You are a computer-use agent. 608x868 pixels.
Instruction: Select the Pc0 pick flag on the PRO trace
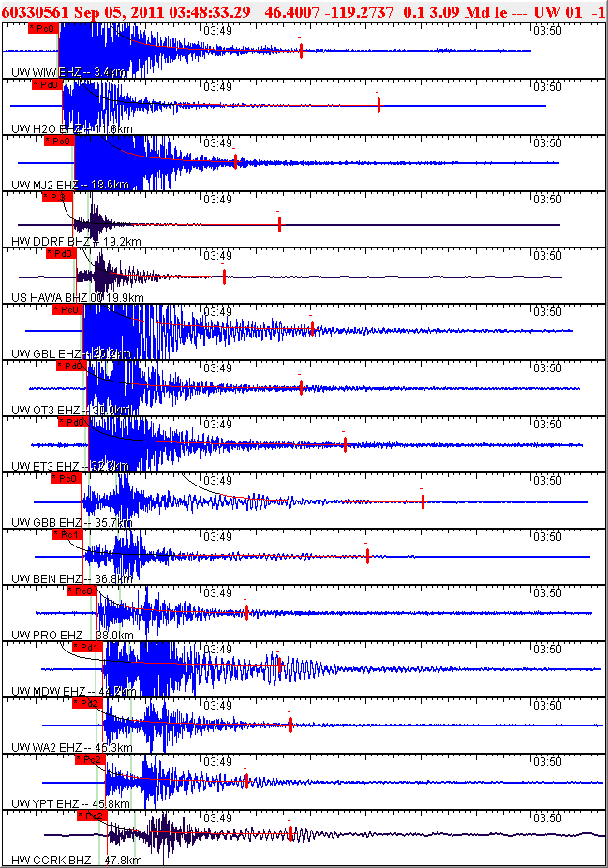(82, 591)
